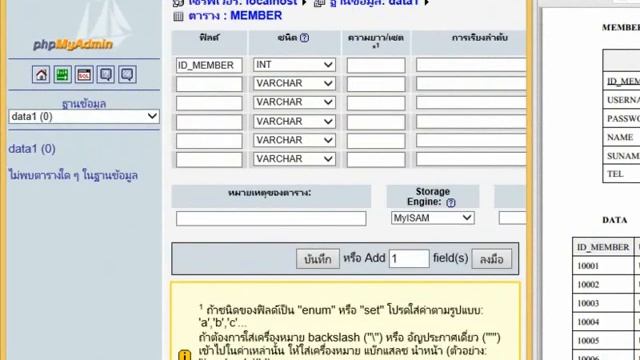
Task: Open VARCHAR type dropdown in second field row
Action: 294,84
